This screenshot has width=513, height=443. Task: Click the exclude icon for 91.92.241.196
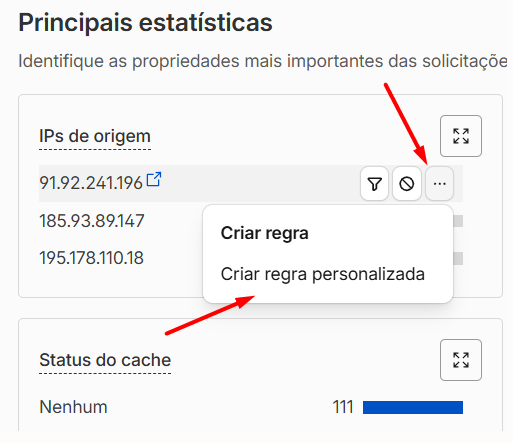coord(407,184)
